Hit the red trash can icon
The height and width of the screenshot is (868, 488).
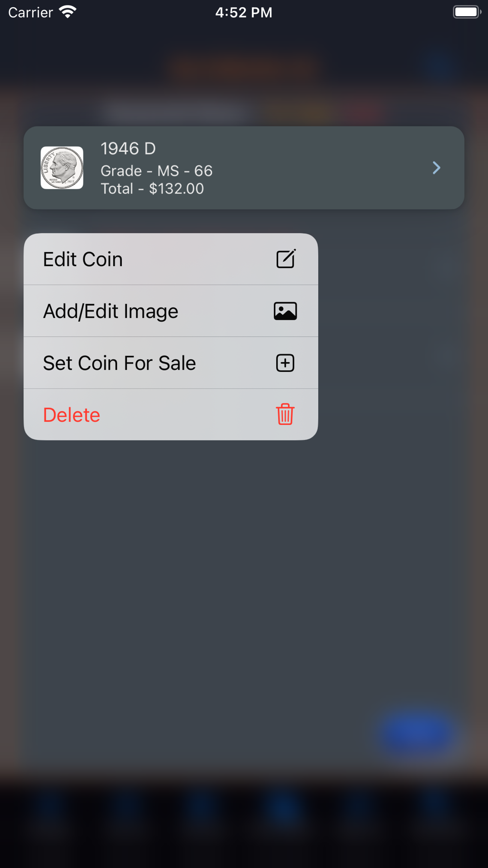(285, 414)
